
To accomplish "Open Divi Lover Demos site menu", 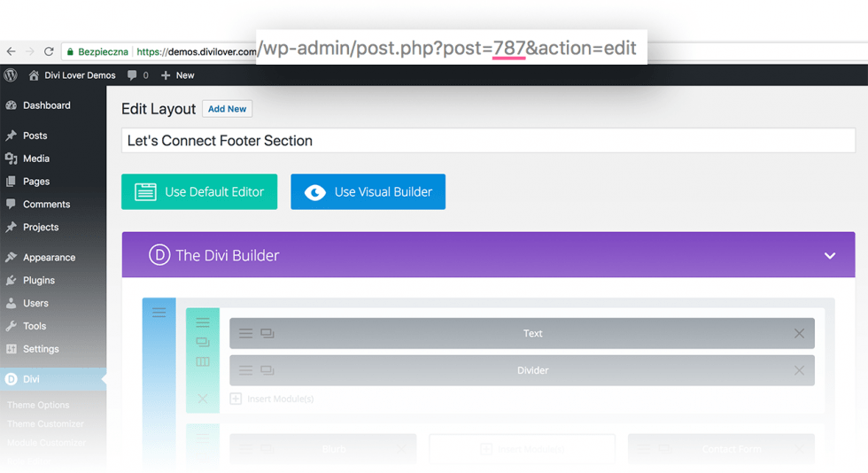I will click(72, 75).
